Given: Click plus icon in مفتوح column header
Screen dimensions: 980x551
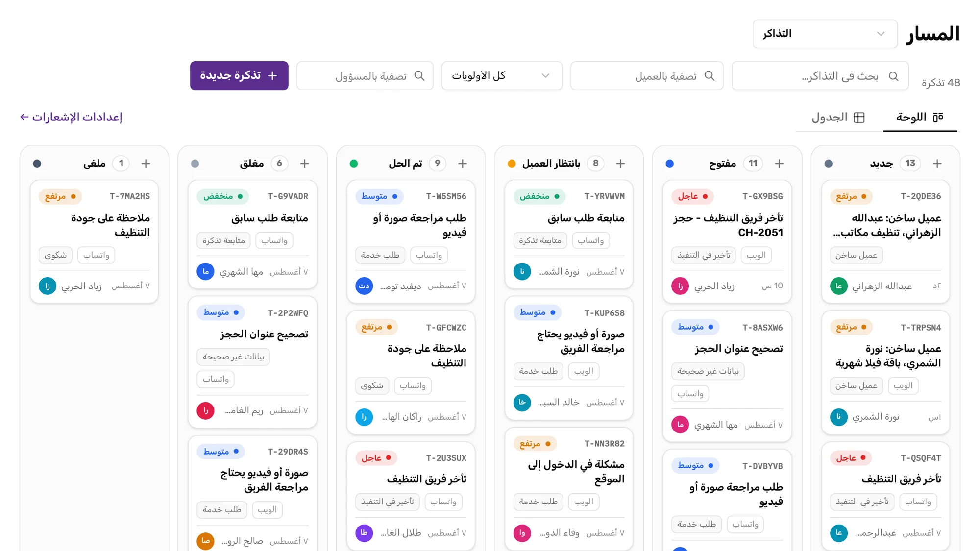Looking at the screenshot, I should [x=779, y=164].
